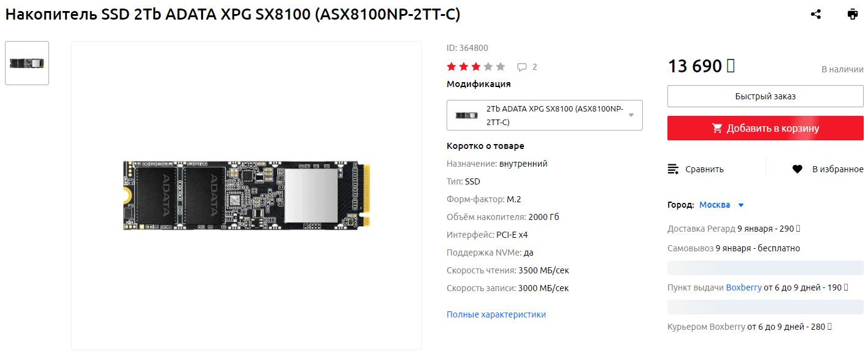Open the Boxberry pickup point link
Image resolution: width=868 pixels, height=361 pixels.
744,287
